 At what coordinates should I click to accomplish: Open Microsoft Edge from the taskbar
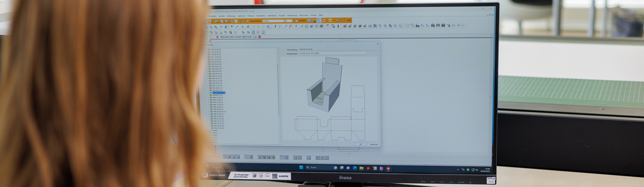coord(355,168)
